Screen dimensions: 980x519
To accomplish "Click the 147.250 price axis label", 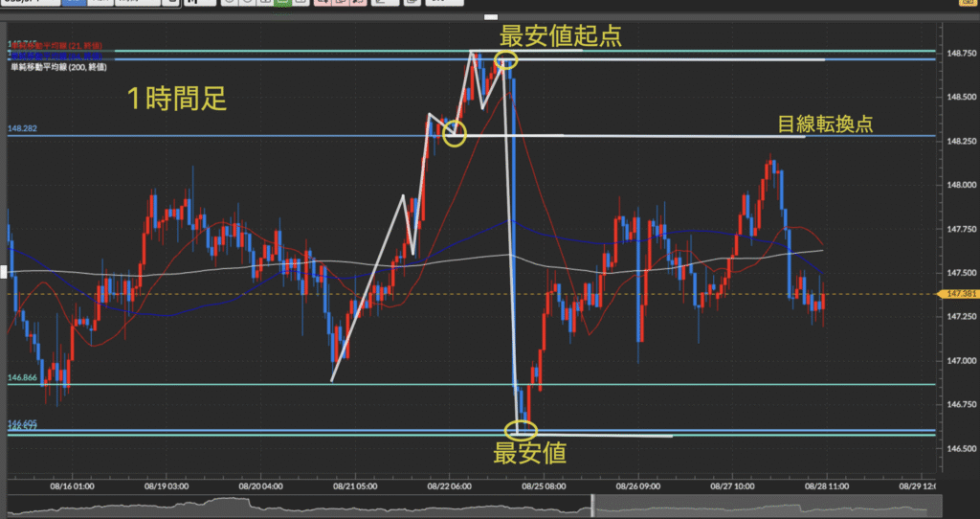I will pos(962,317).
